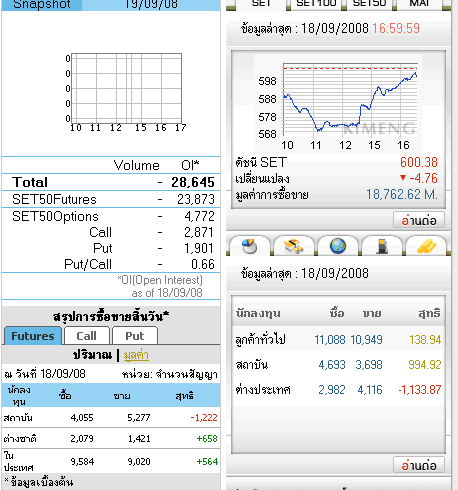This screenshot has height=490, width=458.
Task: Click ต่างประเทศ sell value 4,116
Action: [370, 390]
